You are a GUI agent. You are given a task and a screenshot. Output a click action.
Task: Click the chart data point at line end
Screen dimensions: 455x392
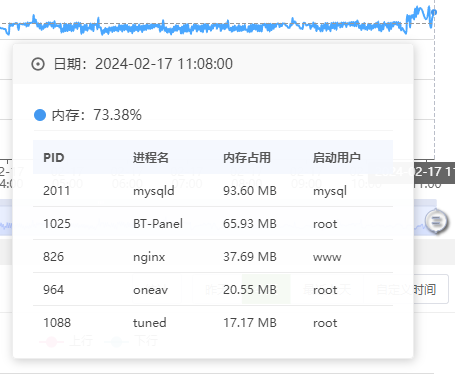434,12
